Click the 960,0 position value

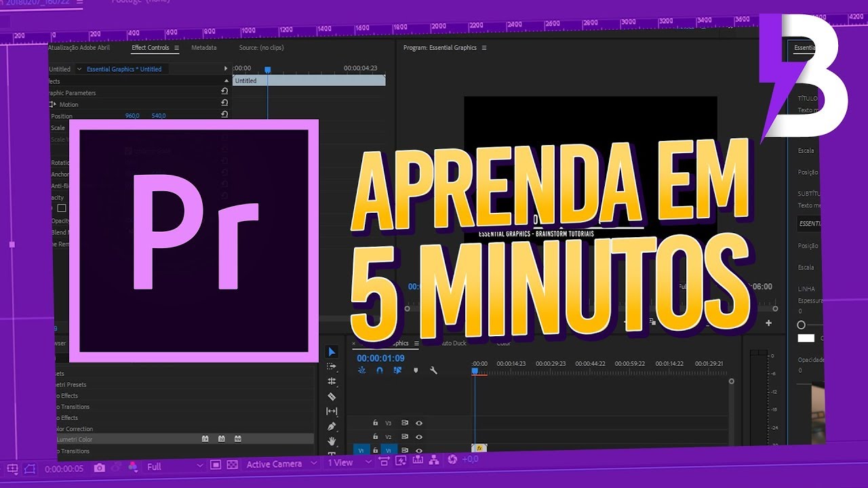[132, 116]
